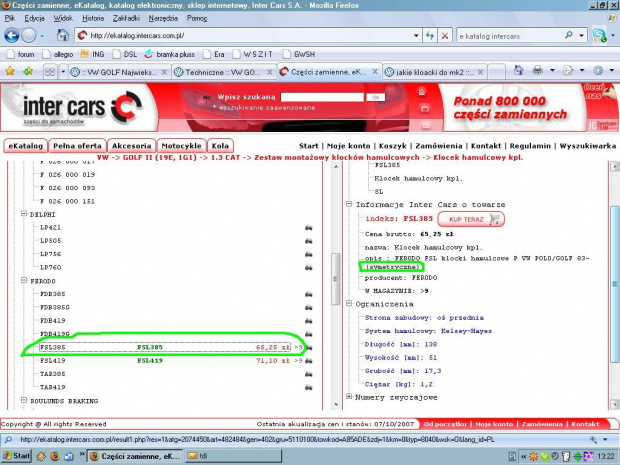Click the 'Wpisz szukaną' search input
The image size is (620, 465).
(322, 97)
